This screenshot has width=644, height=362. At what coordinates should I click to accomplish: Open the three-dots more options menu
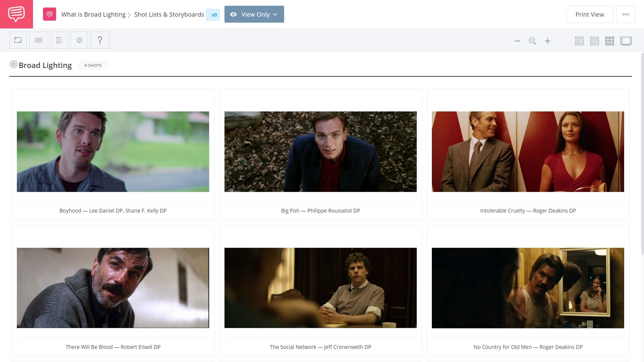[626, 14]
